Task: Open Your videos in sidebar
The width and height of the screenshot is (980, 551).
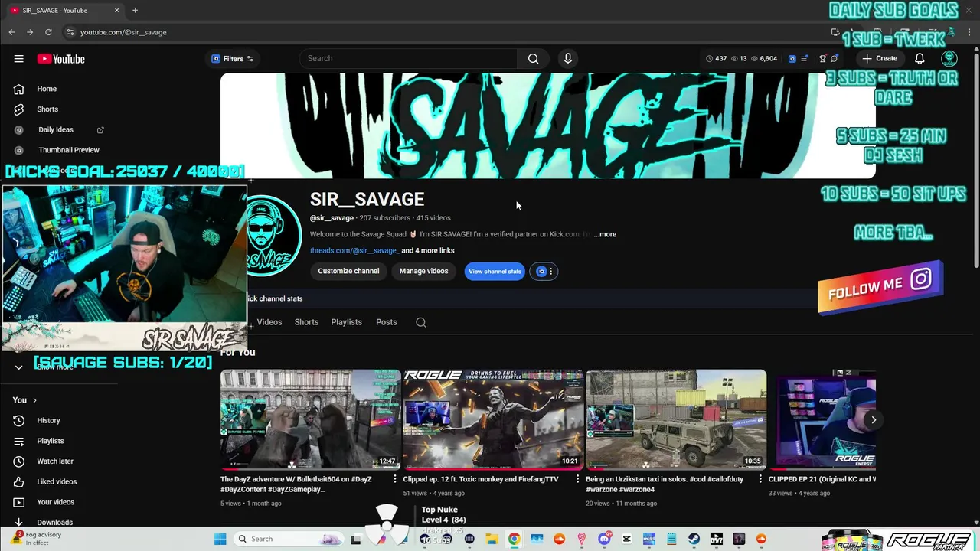Action: pyautogui.click(x=55, y=502)
